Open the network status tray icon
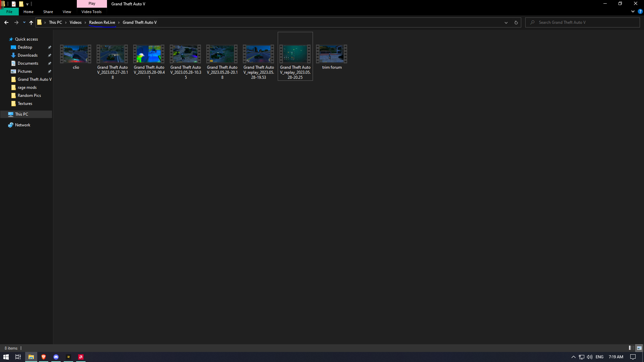 point(582,357)
